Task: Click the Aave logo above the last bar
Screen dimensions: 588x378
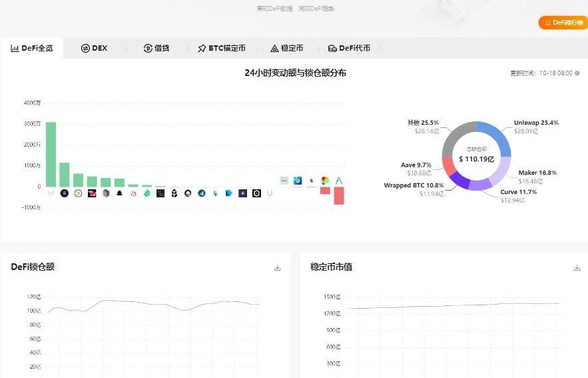Action: (339, 180)
